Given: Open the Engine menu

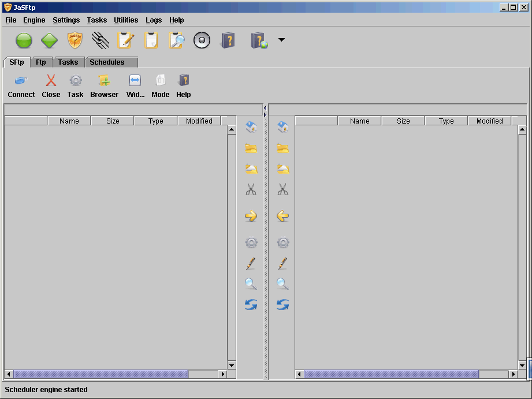Looking at the screenshot, I should [34, 20].
